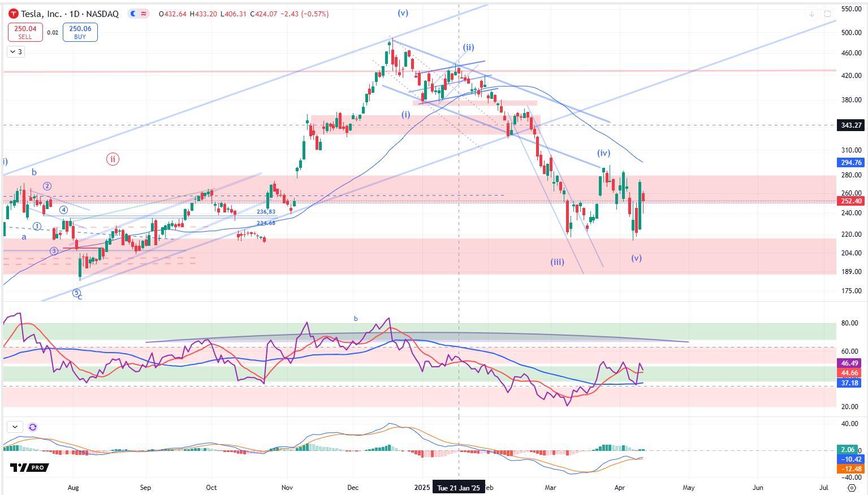Click the 343.27 price label on axis
The image size is (868, 495).
coord(850,125)
